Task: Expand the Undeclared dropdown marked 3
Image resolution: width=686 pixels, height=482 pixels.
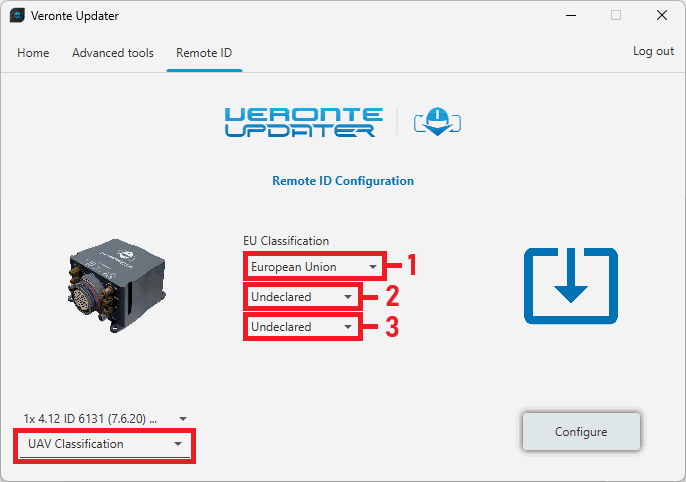Action: [302, 327]
